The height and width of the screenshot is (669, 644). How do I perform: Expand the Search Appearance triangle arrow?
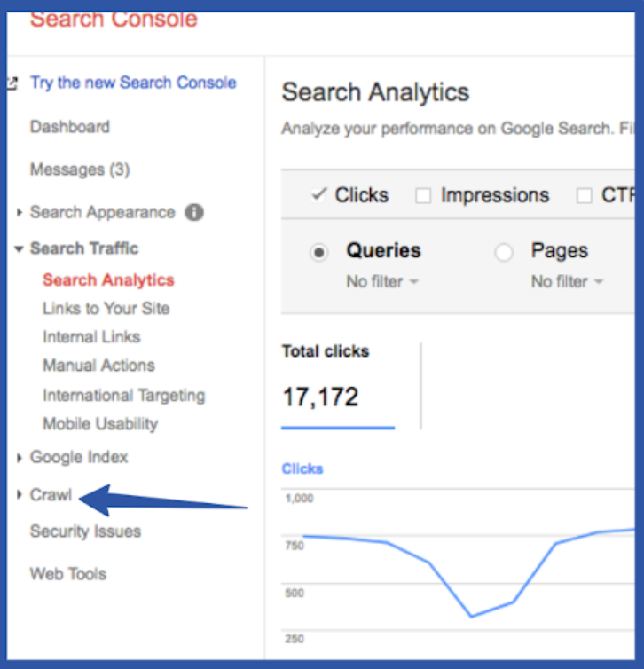click(x=19, y=212)
